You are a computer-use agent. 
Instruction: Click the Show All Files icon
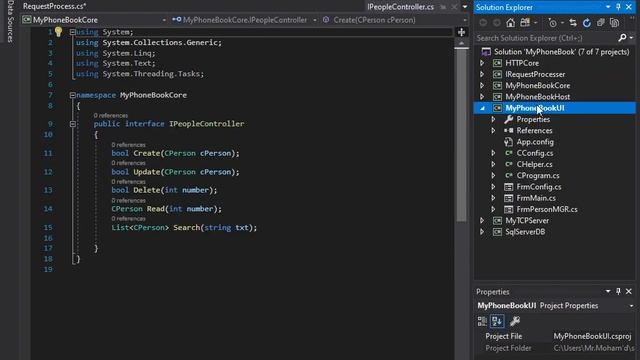(614, 23)
